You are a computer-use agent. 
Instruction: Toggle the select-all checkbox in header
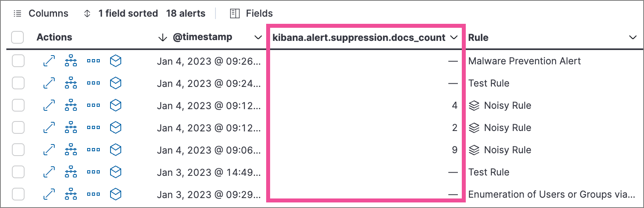18,37
